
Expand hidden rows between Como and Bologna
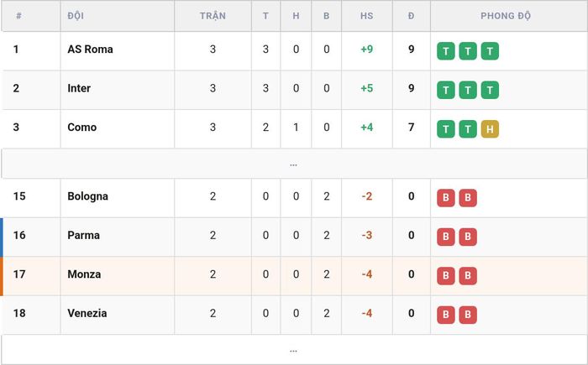pos(294,164)
